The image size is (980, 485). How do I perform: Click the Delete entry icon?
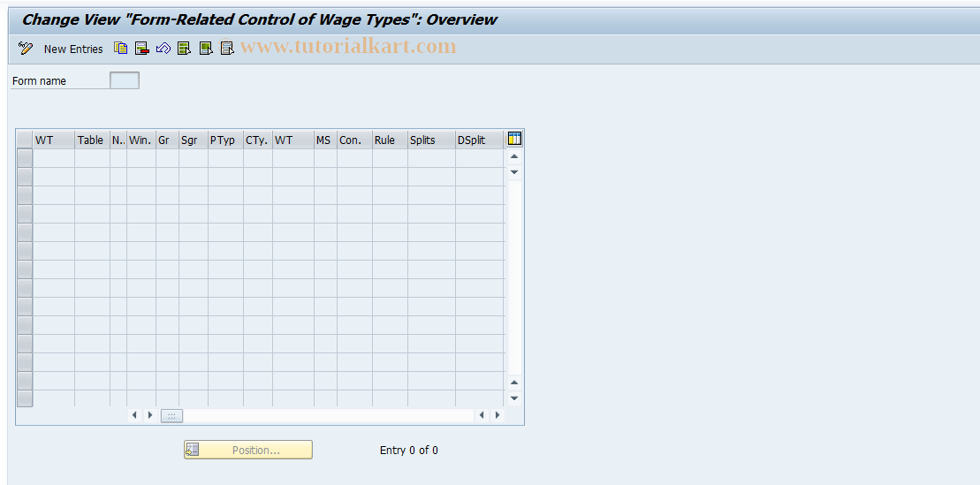click(142, 48)
